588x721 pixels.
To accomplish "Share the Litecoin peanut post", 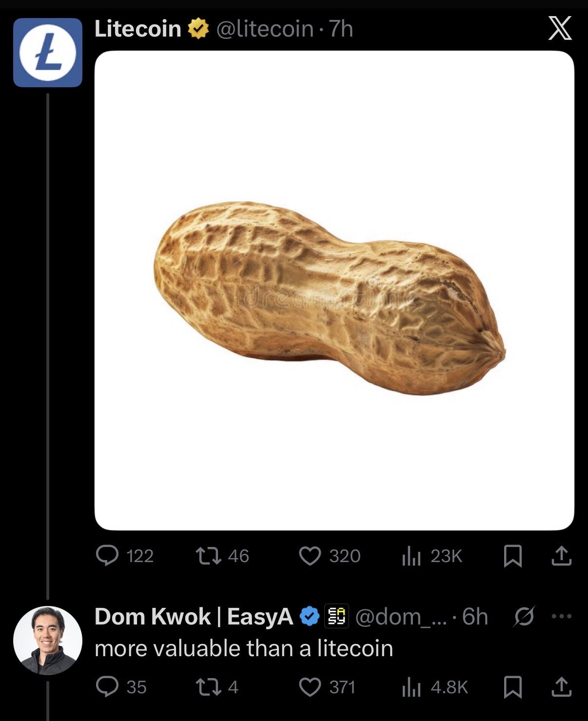I will tap(561, 556).
